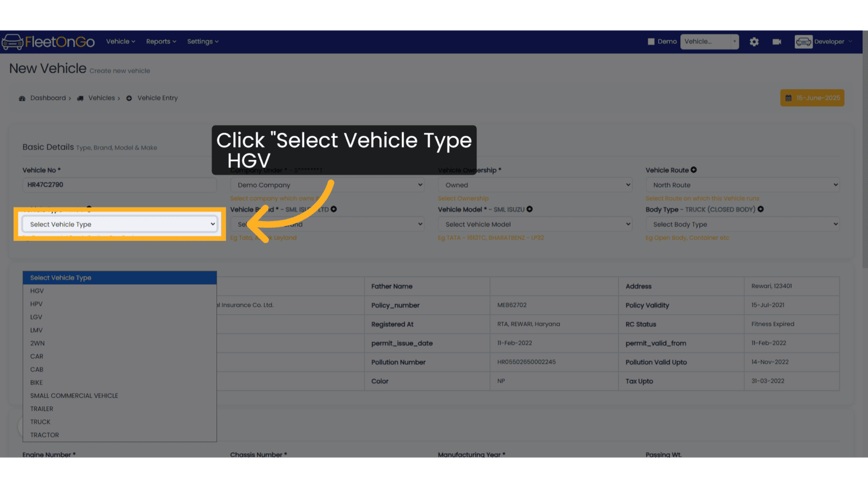Open the Select Vehicle Model dropdown
Viewport: 868px width, 488px height.
point(535,224)
